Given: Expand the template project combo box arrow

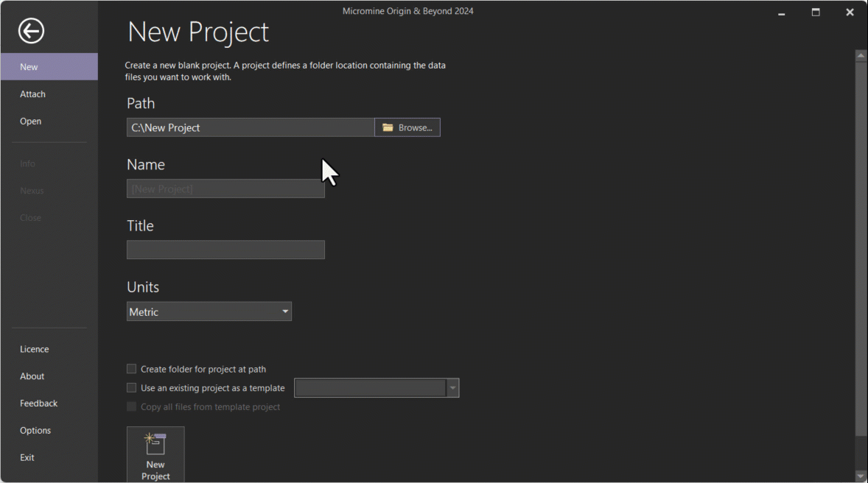Looking at the screenshot, I should 452,388.
